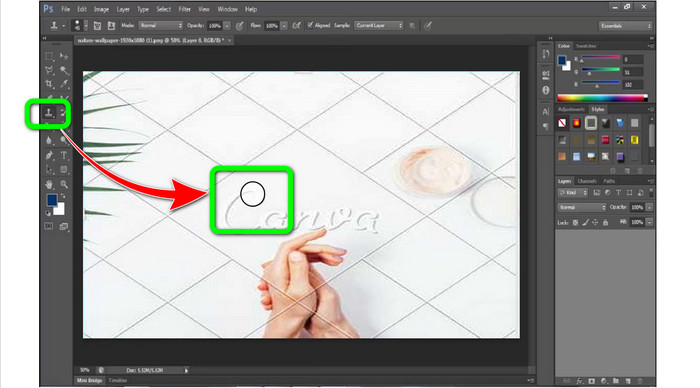Switch to the Swatches tab
The width and height of the screenshot is (700, 388).
(586, 46)
